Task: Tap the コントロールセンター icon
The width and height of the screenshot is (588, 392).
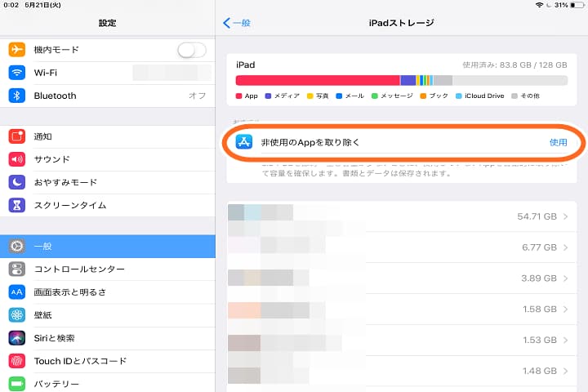Action: click(17, 269)
